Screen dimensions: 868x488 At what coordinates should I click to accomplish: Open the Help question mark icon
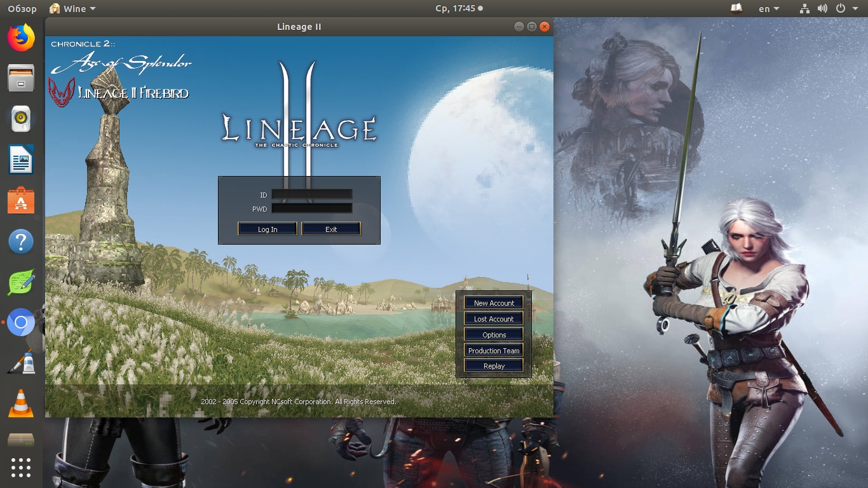21,241
